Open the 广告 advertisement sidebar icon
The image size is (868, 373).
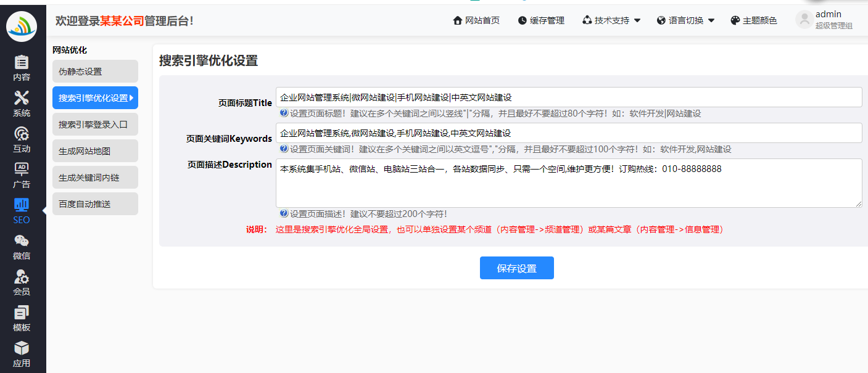click(x=22, y=170)
